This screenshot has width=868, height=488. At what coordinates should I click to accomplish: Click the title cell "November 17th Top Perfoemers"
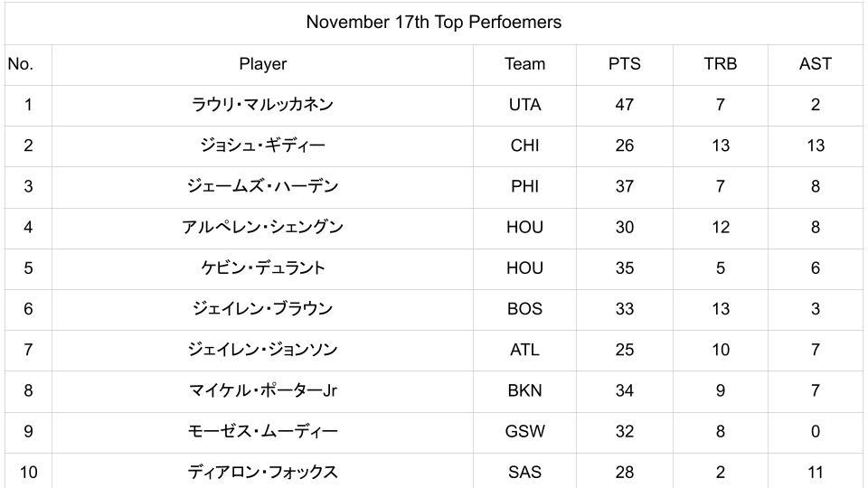(433, 23)
